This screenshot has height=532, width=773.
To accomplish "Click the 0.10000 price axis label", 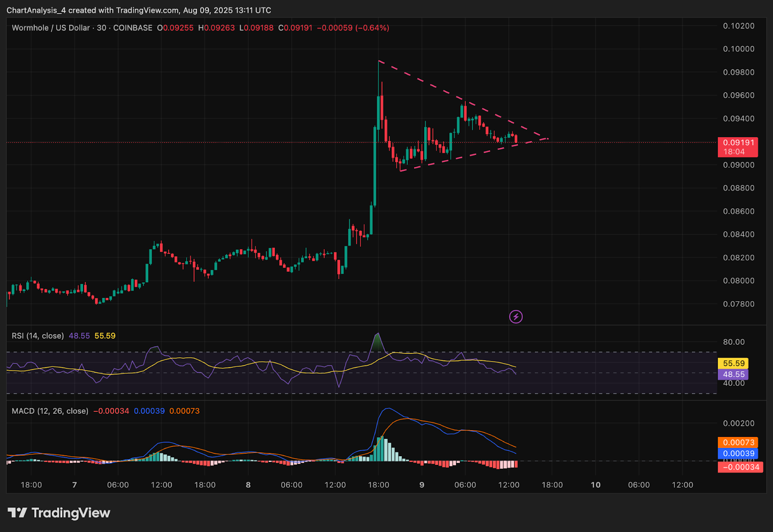I will coord(738,49).
